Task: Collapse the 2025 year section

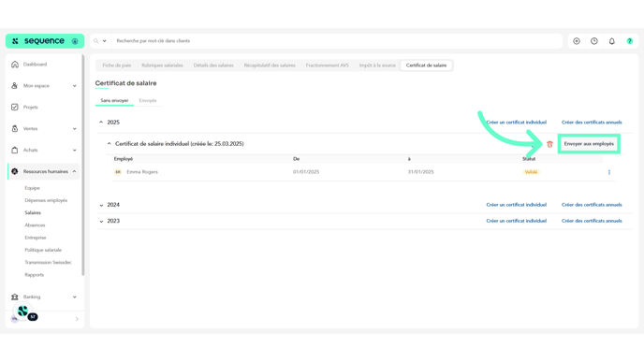Action: [x=101, y=123]
